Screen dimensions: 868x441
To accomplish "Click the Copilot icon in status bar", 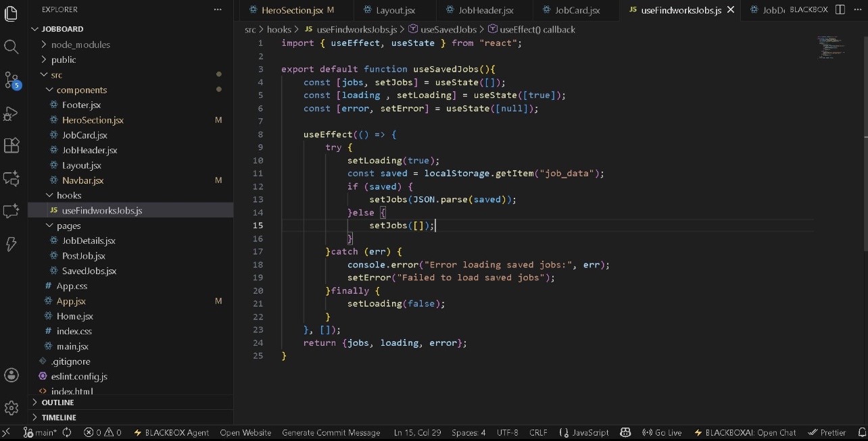I will 625,432.
